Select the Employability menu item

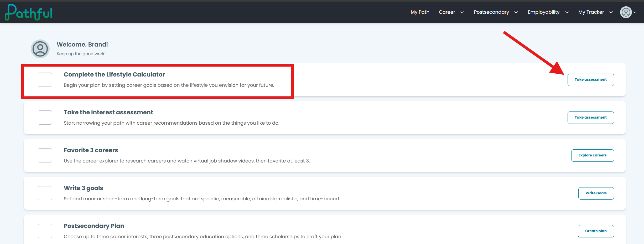(544, 12)
